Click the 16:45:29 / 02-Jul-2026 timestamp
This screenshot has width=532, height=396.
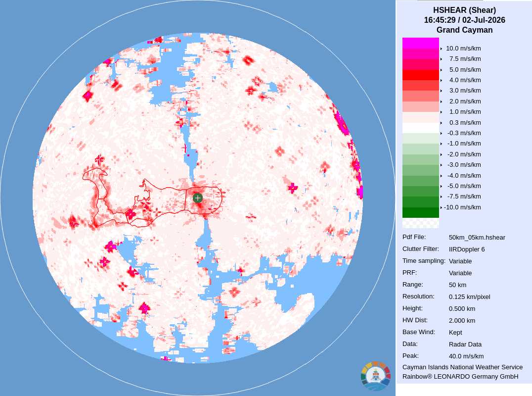464,20
